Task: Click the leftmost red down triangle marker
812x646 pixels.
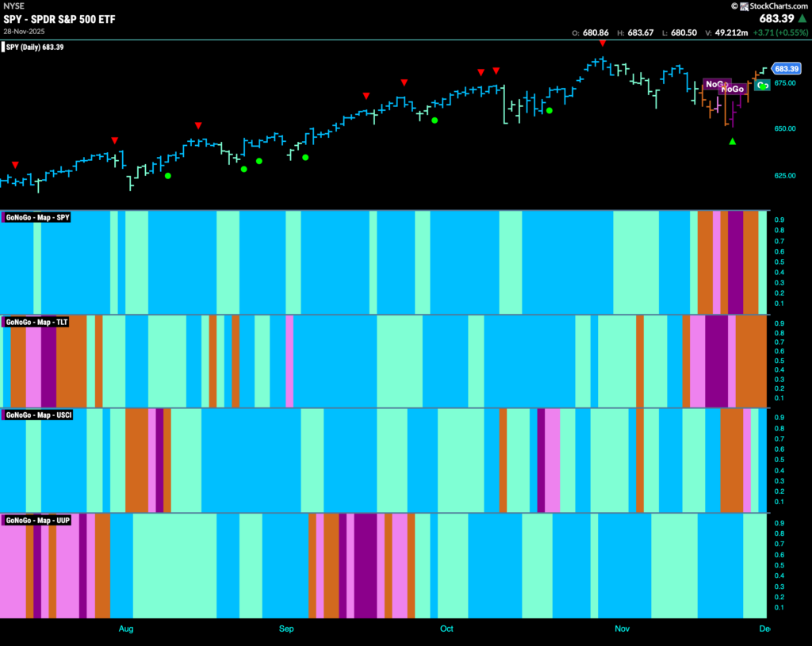Action: tap(16, 165)
